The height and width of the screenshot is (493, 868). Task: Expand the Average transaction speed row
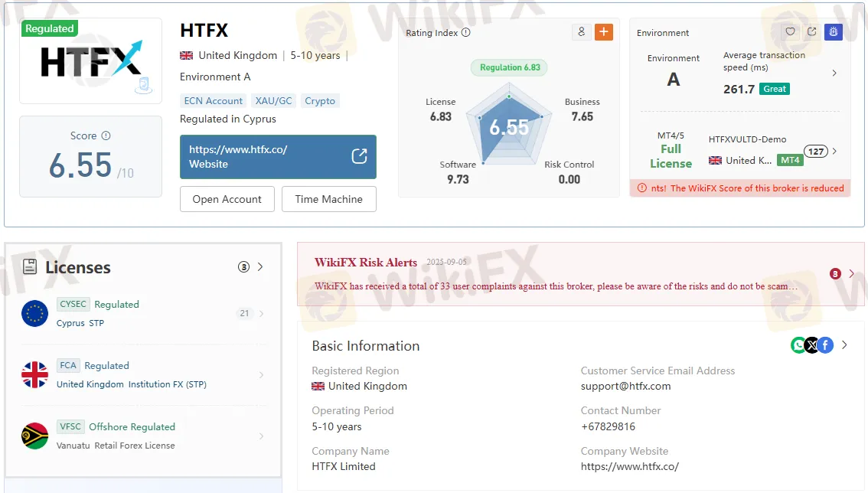(834, 73)
